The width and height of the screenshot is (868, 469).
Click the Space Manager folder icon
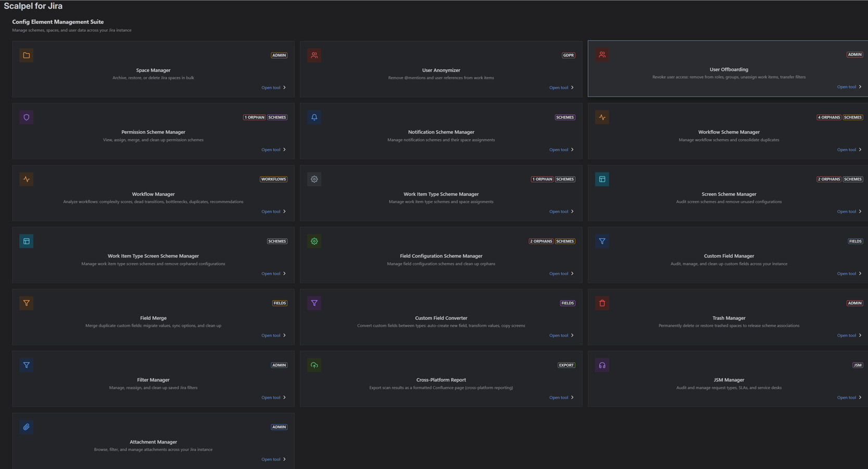pos(27,55)
